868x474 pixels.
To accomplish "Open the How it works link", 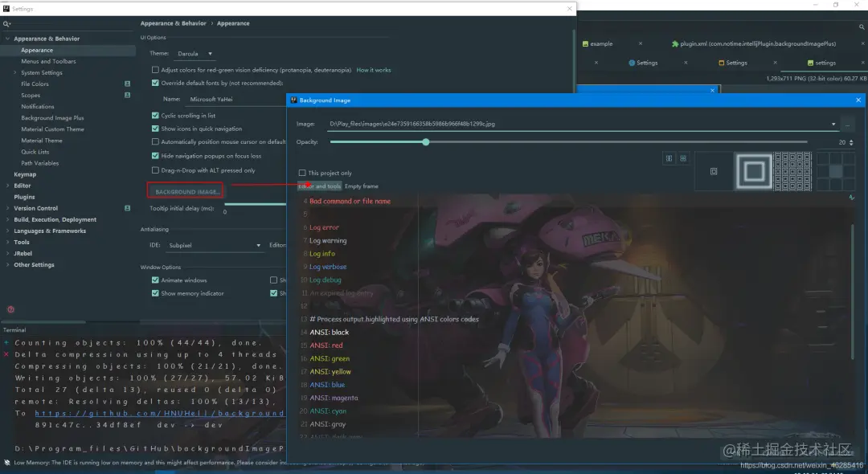I will click(374, 70).
